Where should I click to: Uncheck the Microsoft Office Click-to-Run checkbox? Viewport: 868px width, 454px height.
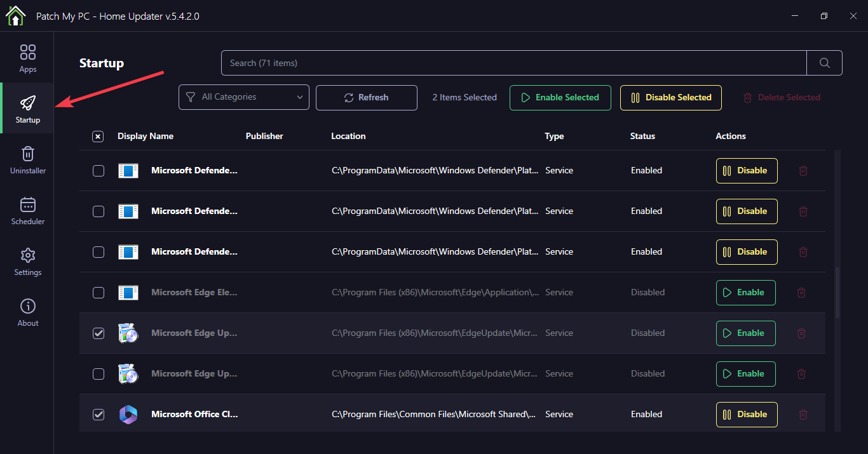point(98,415)
